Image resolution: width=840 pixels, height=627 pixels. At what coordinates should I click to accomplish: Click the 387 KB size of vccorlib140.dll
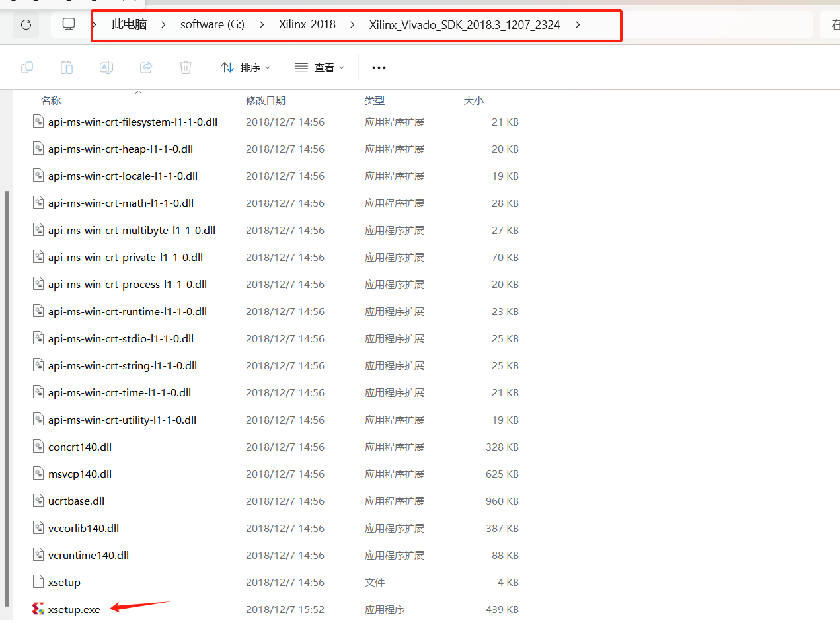[502, 528]
